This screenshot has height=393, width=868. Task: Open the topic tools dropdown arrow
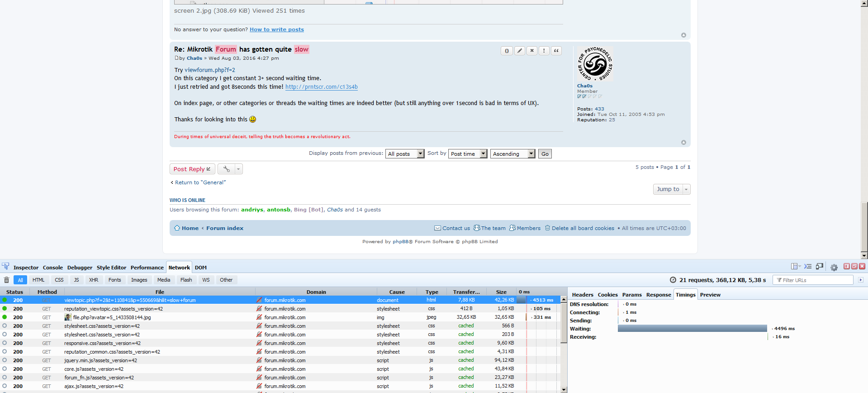point(238,169)
